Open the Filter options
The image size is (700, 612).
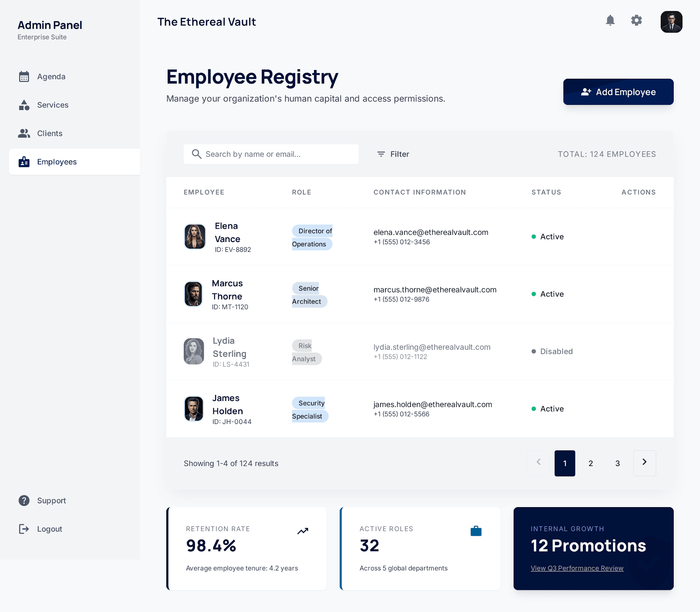coord(393,154)
